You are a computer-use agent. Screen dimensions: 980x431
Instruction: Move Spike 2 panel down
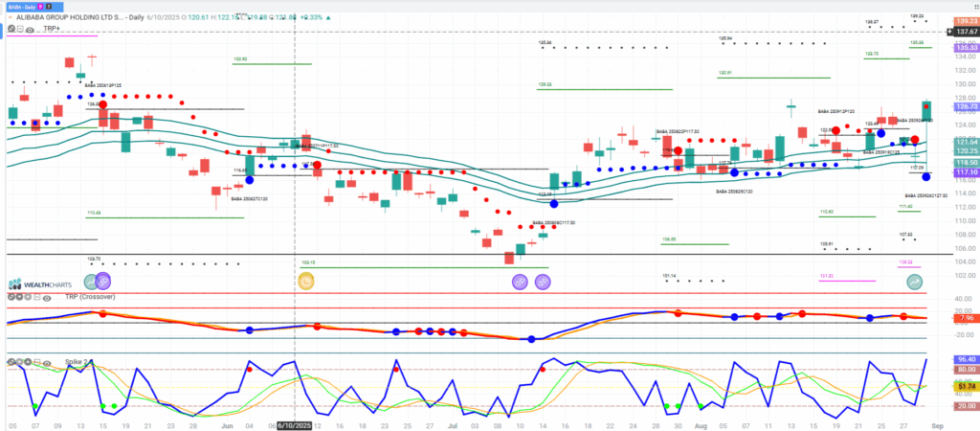tap(19, 362)
